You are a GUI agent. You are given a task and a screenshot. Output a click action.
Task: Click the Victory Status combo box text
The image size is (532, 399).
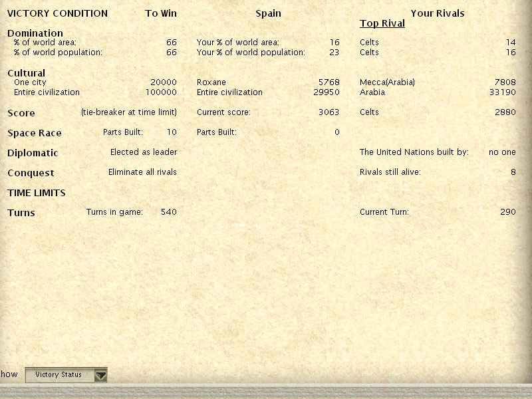(x=59, y=375)
